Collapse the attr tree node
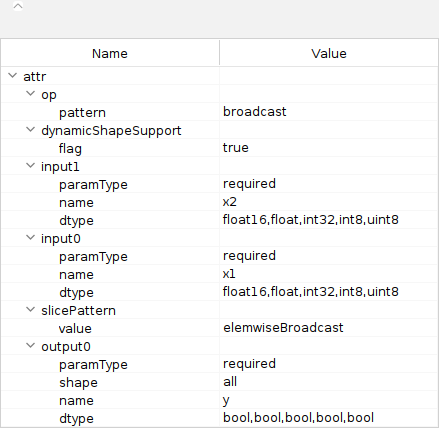This screenshot has height=428, width=439. click(x=13, y=76)
